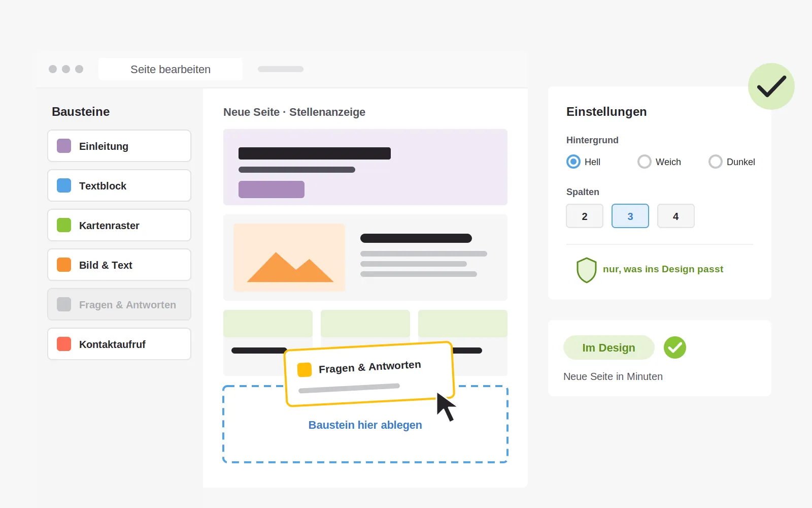Select the Textblock building block
Screen dimensions: 812x508
coord(119,185)
